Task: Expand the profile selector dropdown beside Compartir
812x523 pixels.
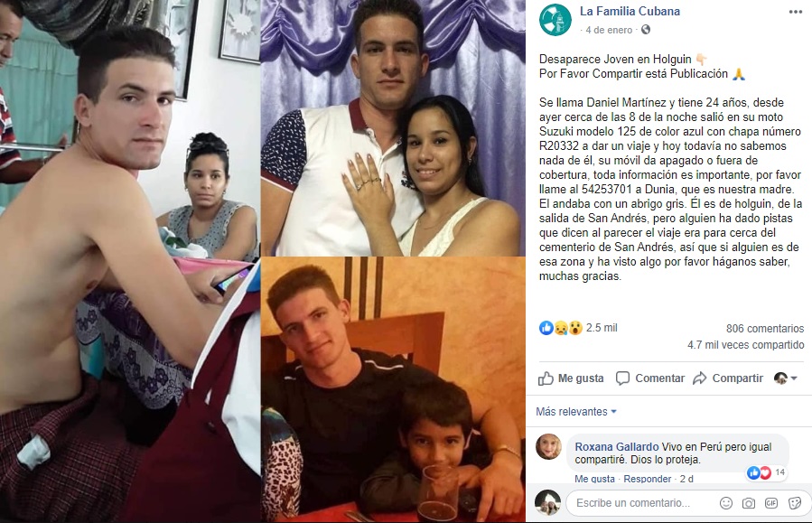Action: [785, 378]
